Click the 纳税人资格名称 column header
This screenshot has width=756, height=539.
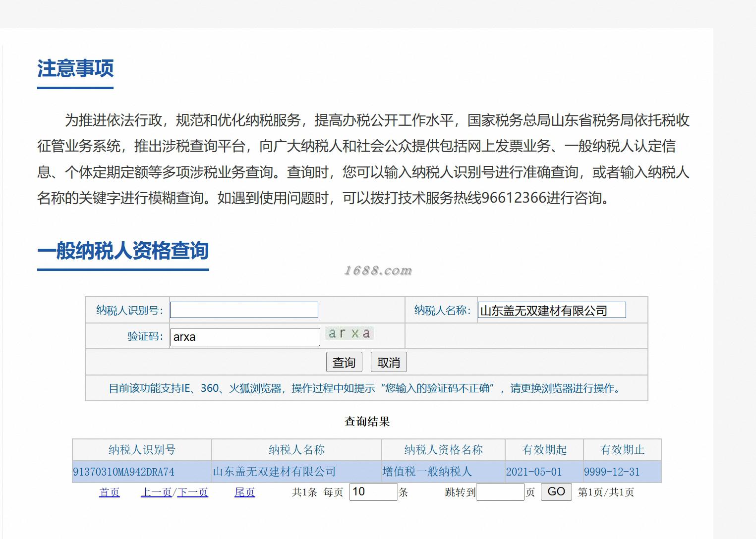(443, 450)
